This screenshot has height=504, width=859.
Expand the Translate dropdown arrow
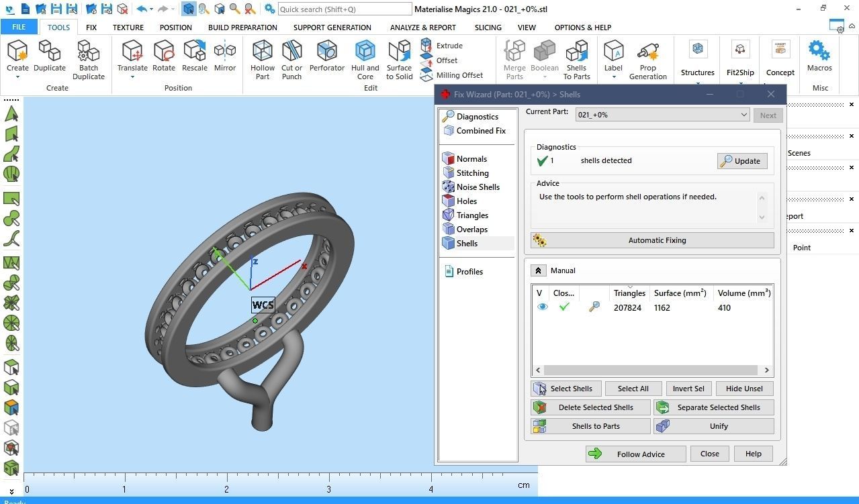point(132,77)
